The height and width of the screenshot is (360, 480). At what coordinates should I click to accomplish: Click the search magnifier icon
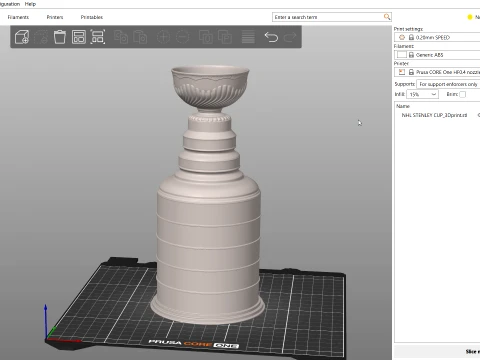pyautogui.click(x=387, y=17)
